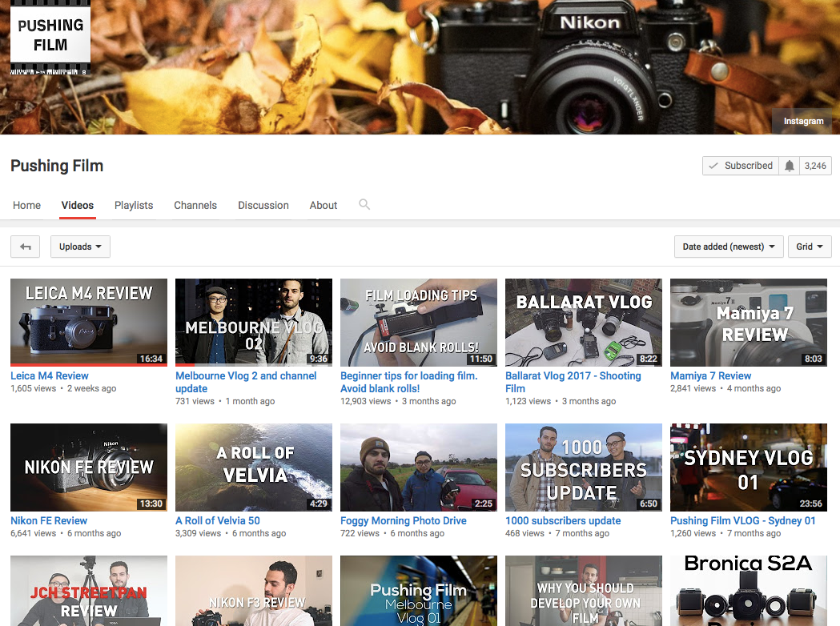The width and height of the screenshot is (840, 626).
Task: Click the Pushing Film channel logo
Action: pyautogui.click(x=50, y=38)
